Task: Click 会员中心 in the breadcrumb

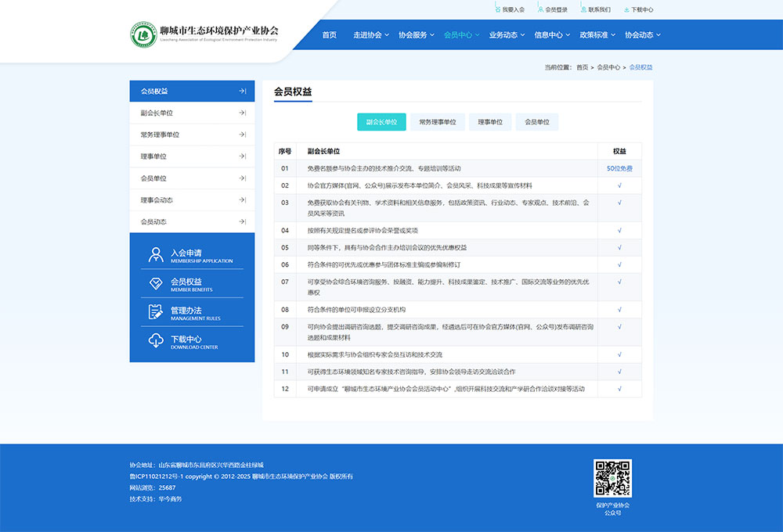Action: click(x=608, y=67)
